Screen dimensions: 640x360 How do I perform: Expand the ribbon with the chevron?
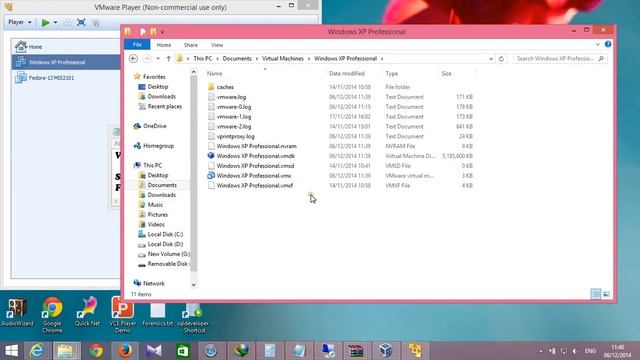(x=598, y=44)
